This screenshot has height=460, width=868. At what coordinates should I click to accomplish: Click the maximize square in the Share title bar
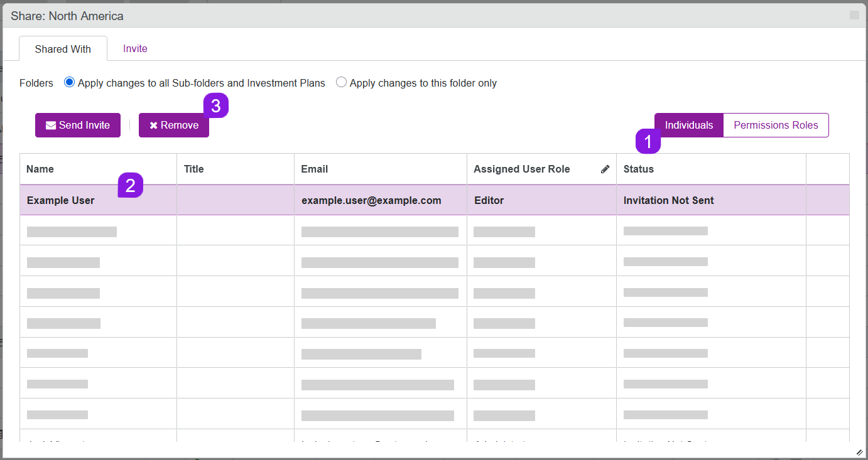[x=854, y=15]
